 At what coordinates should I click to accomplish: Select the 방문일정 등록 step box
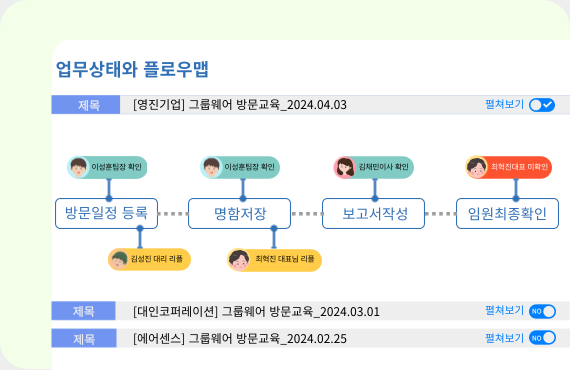pyautogui.click(x=107, y=213)
